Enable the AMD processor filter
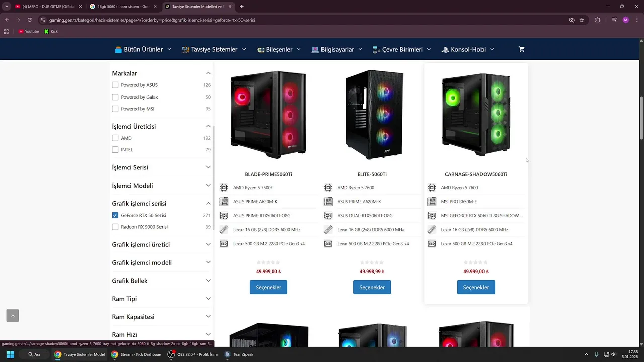 115,138
